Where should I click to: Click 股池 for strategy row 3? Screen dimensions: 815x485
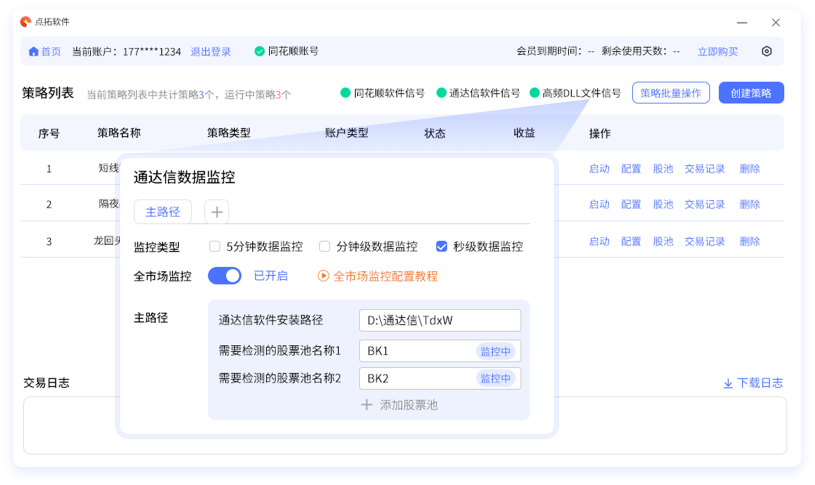click(x=663, y=241)
